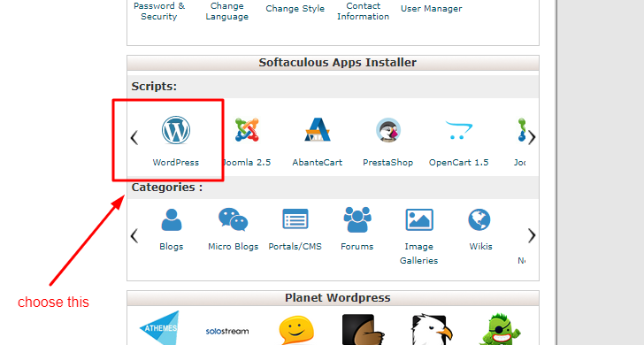Open the OpenCart 1.5 cart icon
This screenshot has width=644, height=345.
click(x=459, y=130)
